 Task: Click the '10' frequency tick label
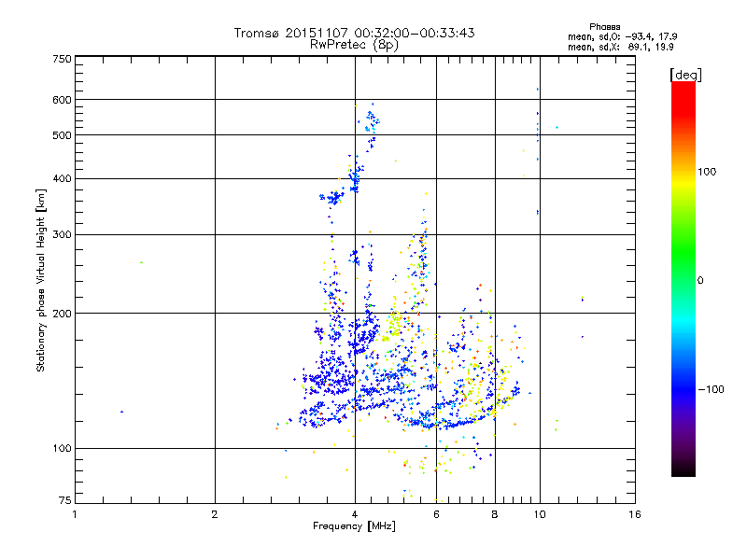(540, 514)
